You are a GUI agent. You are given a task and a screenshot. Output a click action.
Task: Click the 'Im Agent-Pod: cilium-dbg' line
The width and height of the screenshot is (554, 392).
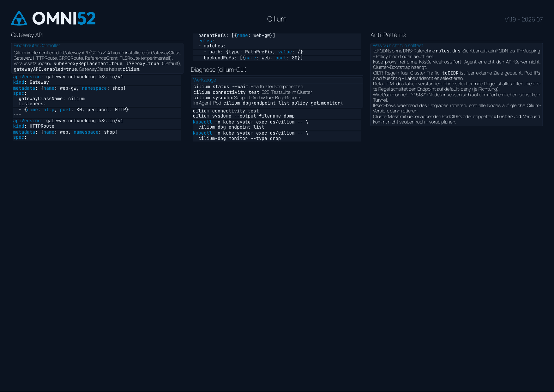tap(268, 103)
